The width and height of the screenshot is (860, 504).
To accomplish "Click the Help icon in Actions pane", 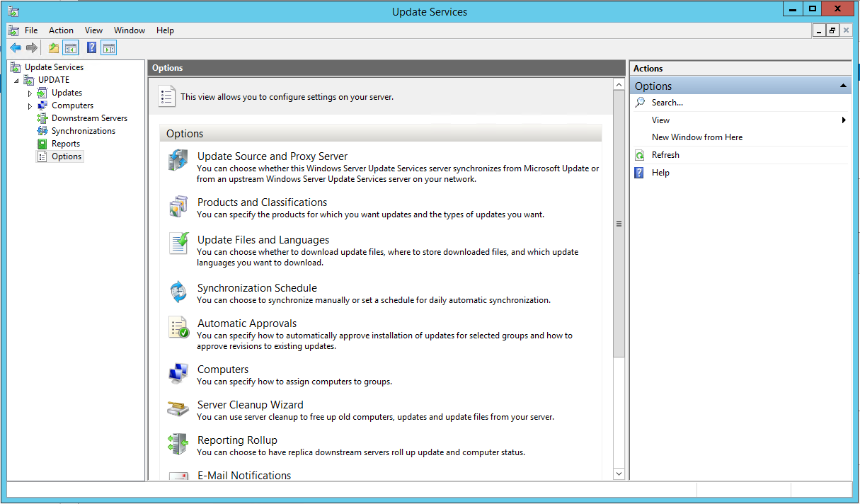I will coord(639,173).
